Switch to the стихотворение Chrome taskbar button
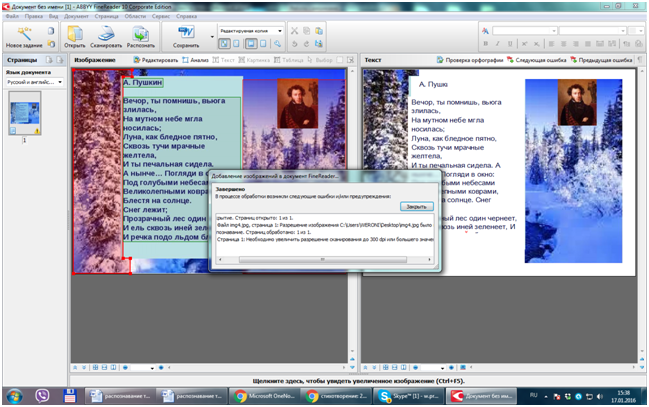649x407 pixels. tap(337, 396)
